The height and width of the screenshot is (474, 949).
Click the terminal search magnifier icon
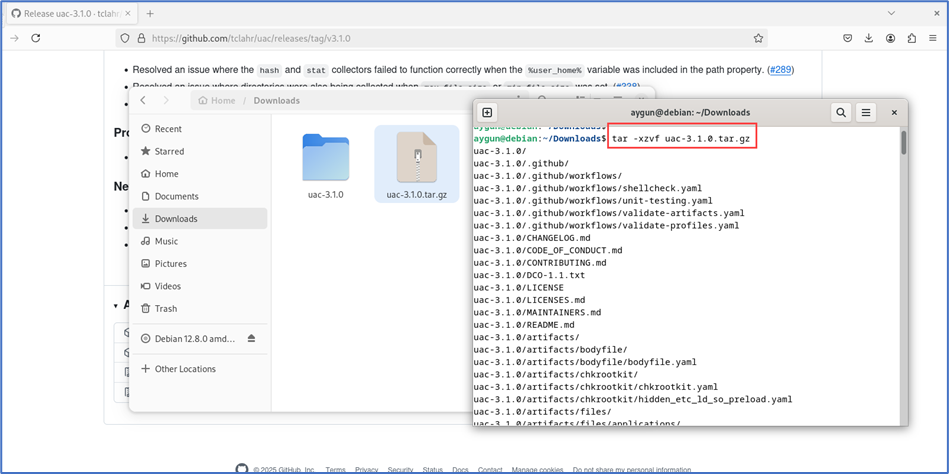click(841, 113)
